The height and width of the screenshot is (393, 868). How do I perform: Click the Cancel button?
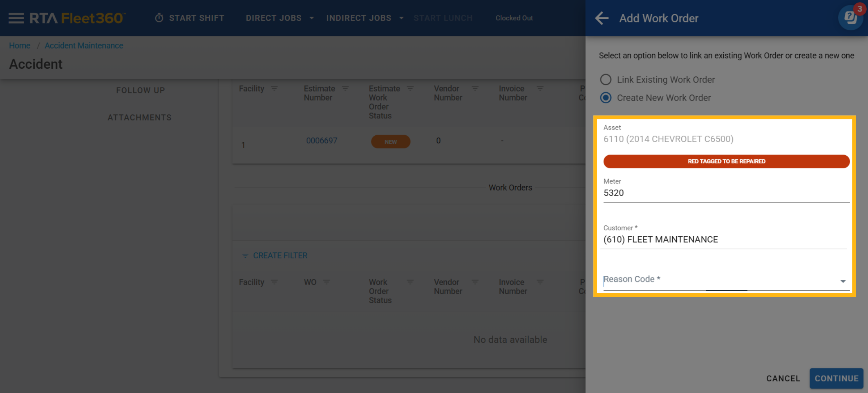coord(783,379)
